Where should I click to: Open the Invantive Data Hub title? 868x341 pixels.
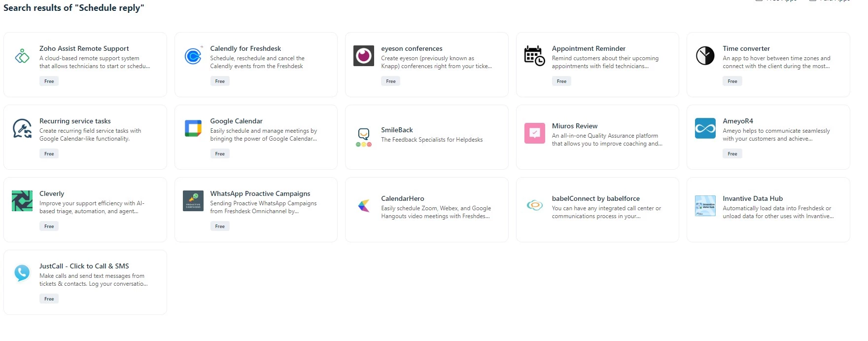point(753,198)
